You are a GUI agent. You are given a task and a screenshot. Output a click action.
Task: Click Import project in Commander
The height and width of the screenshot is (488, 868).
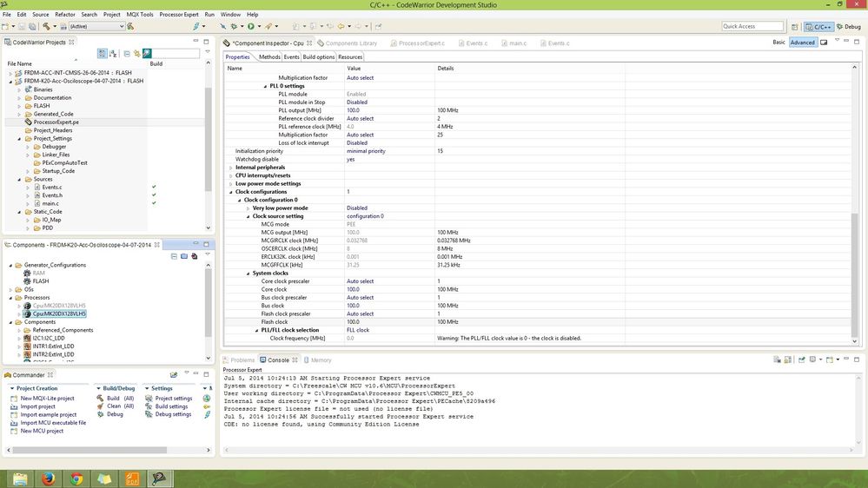(37, 406)
